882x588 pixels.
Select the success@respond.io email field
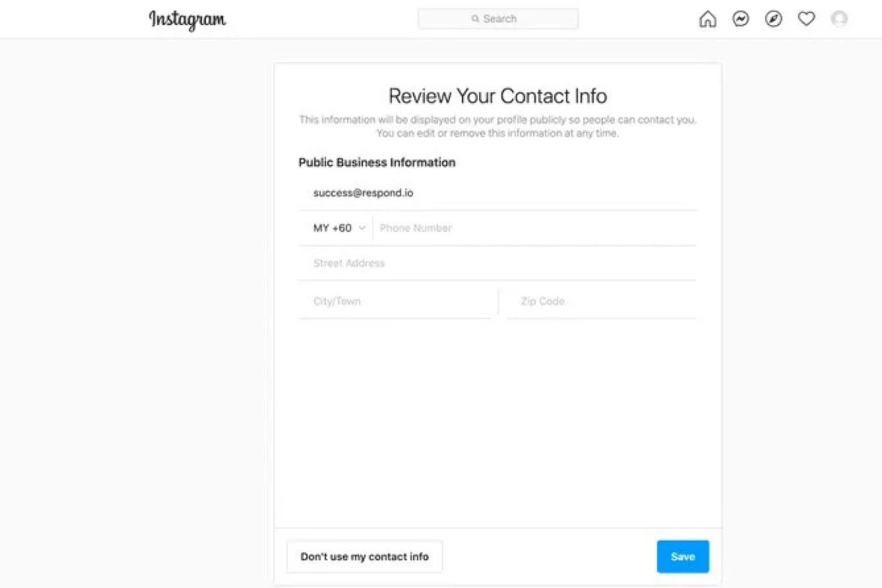point(497,193)
